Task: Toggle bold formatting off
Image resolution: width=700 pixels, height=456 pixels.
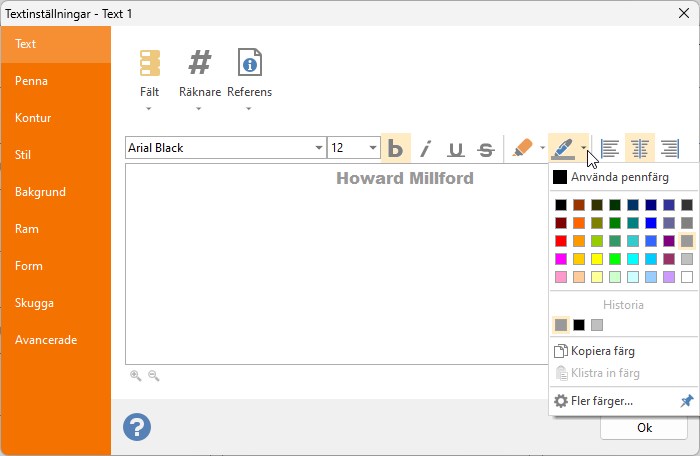Action: (x=396, y=148)
